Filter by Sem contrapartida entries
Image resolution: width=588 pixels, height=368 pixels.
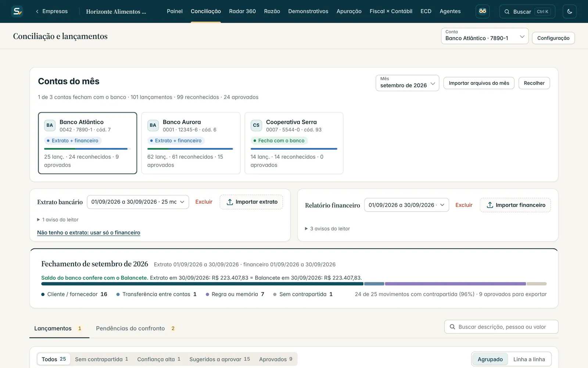pyautogui.click(x=101, y=359)
